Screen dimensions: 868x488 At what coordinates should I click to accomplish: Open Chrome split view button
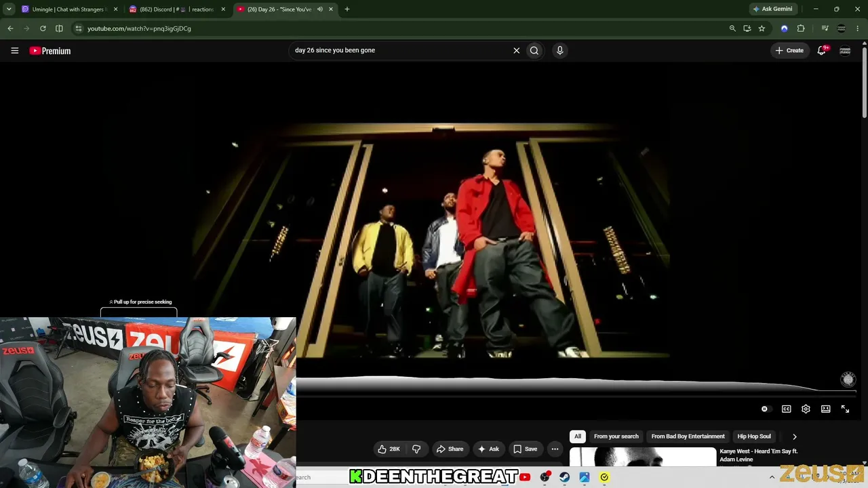coord(59,28)
